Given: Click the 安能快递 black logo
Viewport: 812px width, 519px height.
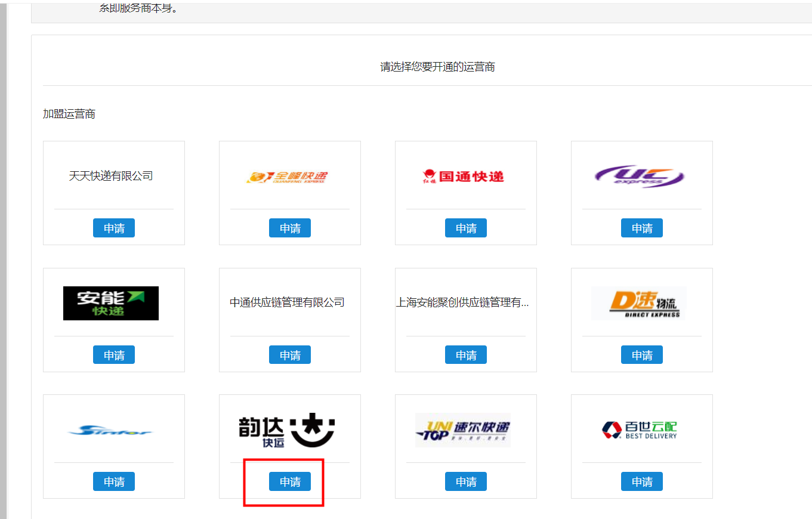Looking at the screenshot, I should 111,303.
